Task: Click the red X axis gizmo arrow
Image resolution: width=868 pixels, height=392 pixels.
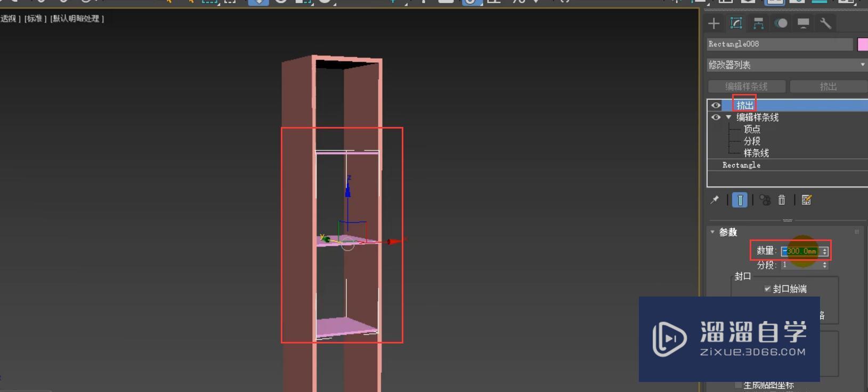Action: point(395,242)
